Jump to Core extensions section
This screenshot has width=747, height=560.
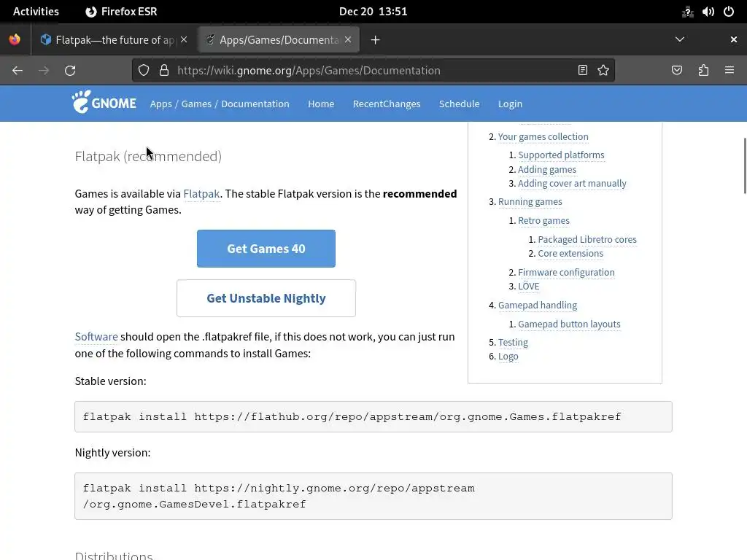click(x=570, y=253)
